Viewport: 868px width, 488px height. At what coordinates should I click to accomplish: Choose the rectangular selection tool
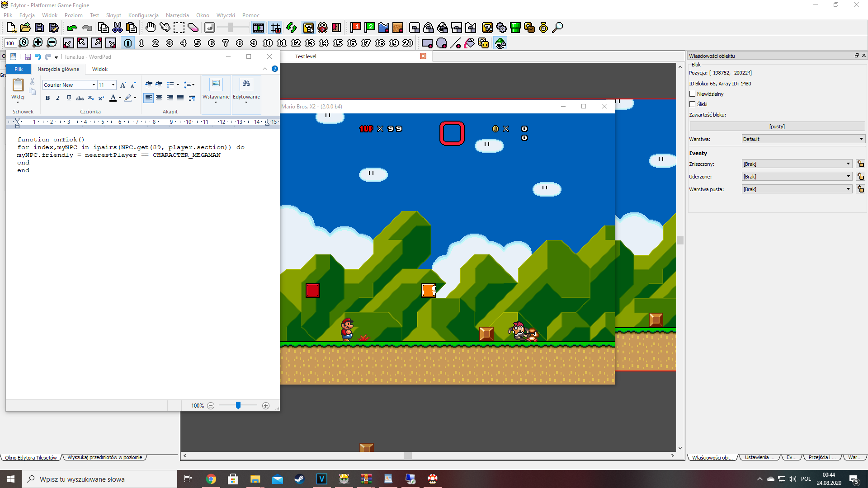point(179,28)
